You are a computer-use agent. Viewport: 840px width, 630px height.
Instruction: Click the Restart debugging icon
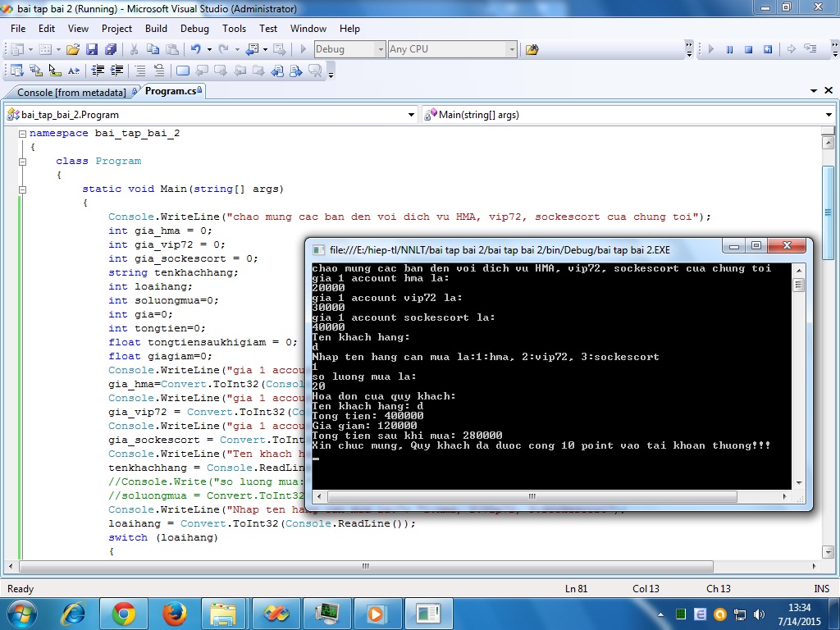[768, 49]
